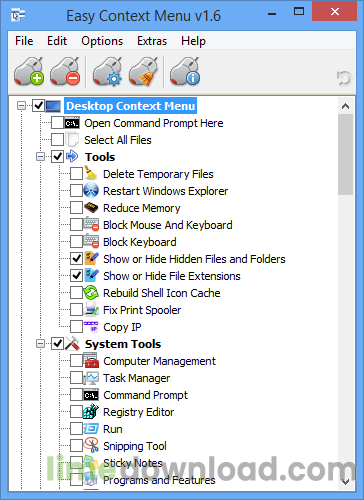This screenshot has height=500, width=364.
Task: Minimize the Easy Context Menu window
Action: click(x=272, y=14)
